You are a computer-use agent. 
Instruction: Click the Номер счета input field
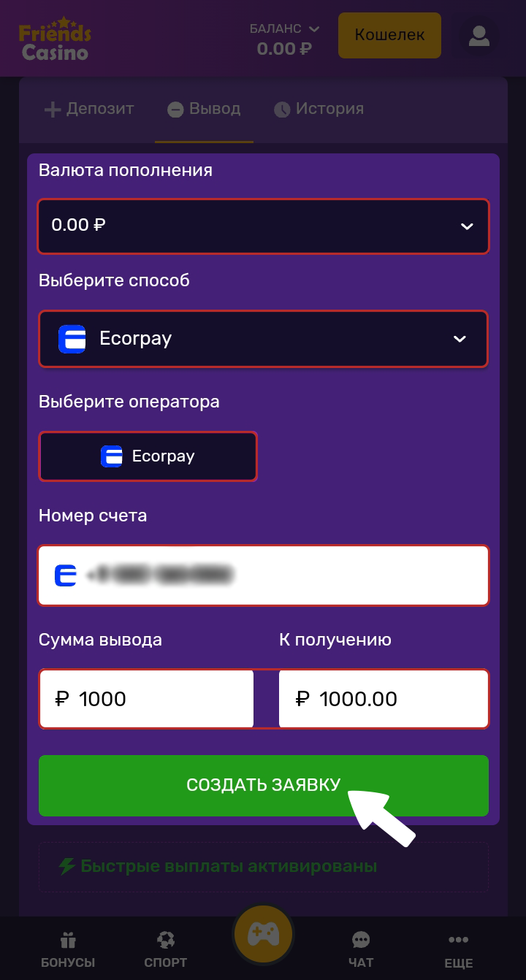(278, 575)
